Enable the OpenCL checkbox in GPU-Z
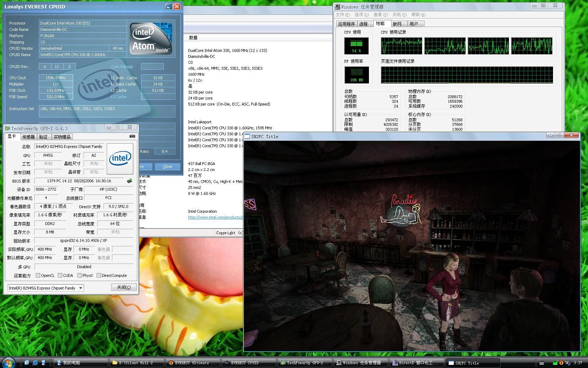588x368 pixels. [38, 275]
